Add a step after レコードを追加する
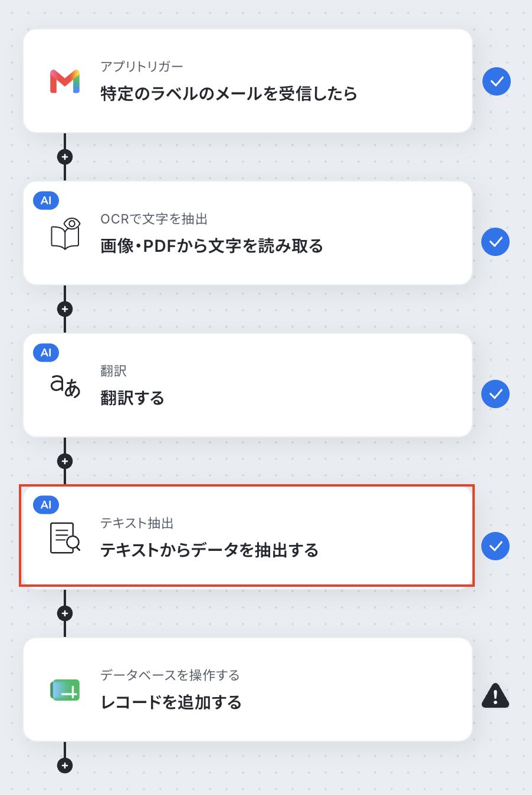Screen dimensions: 532x795 pos(65,766)
